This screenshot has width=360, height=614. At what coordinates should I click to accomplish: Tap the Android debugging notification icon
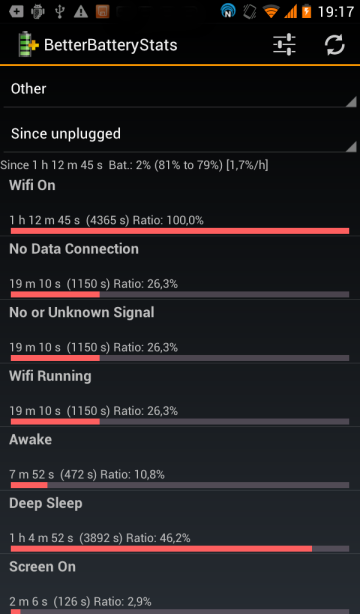[38, 12]
